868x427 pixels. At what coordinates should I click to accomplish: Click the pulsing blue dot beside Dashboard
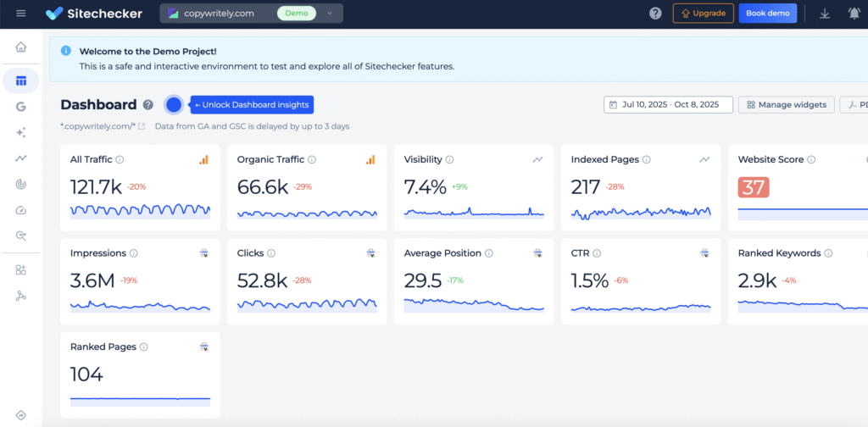pos(174,104)
